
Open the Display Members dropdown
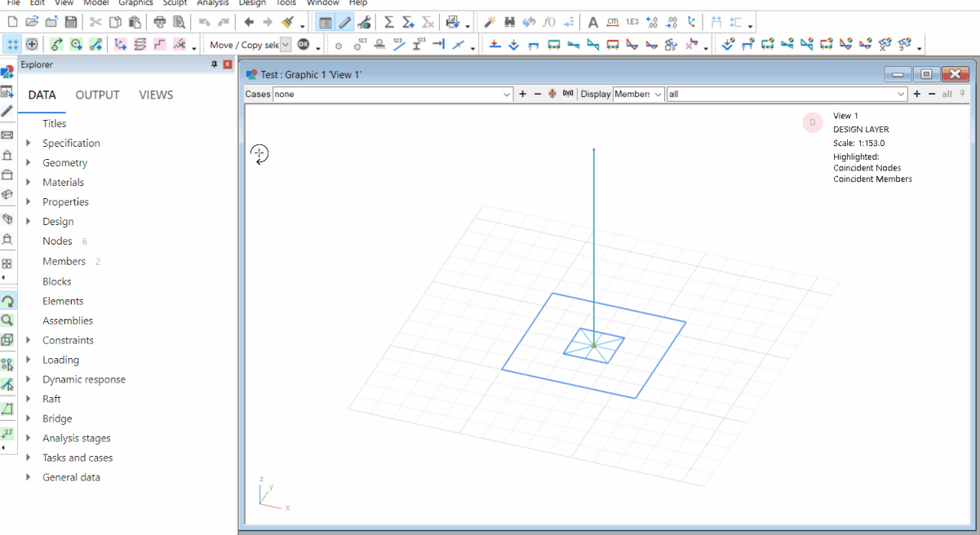click(638, 95)
